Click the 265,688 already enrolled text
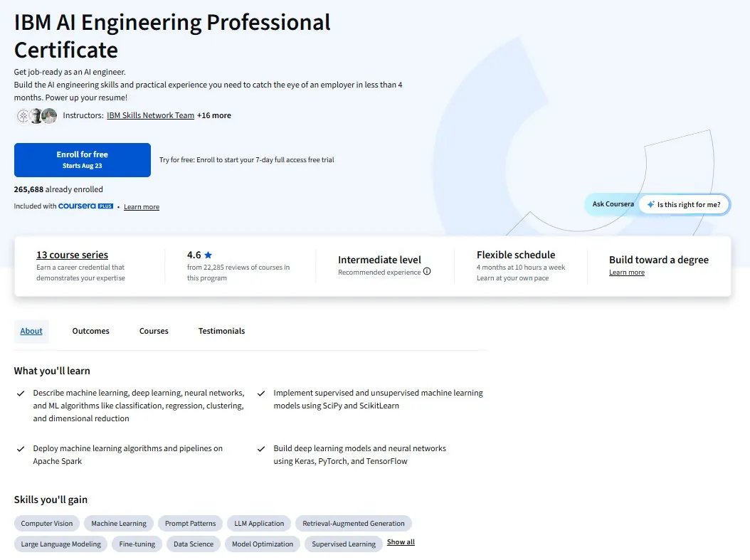 58,189
